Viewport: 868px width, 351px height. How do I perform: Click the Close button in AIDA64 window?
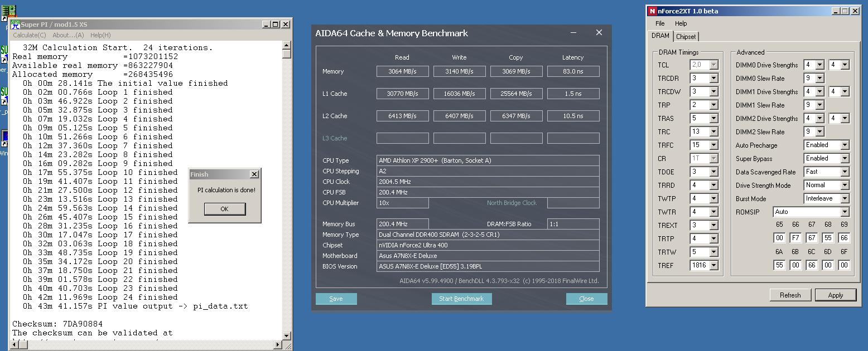(586, 299)
